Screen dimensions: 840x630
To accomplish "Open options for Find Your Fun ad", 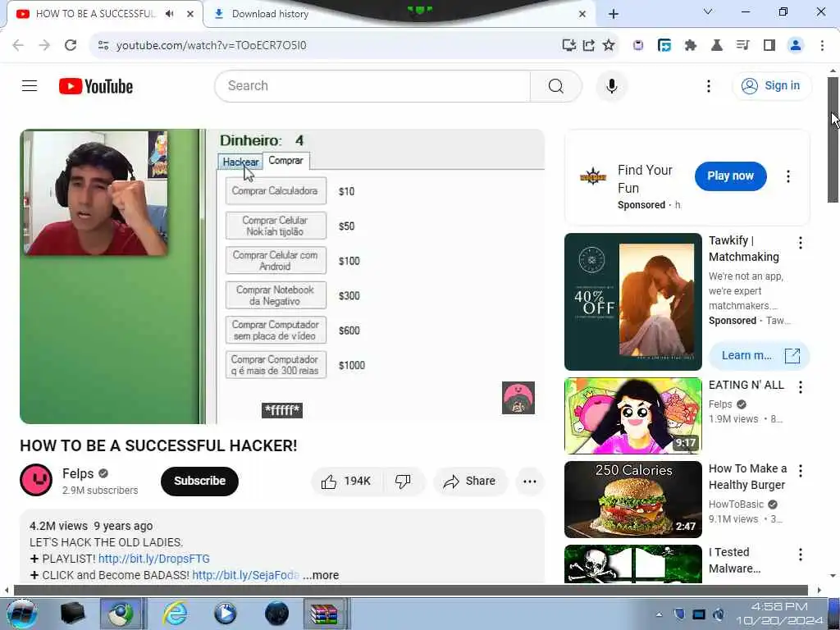I will click(x=787, y=176).
